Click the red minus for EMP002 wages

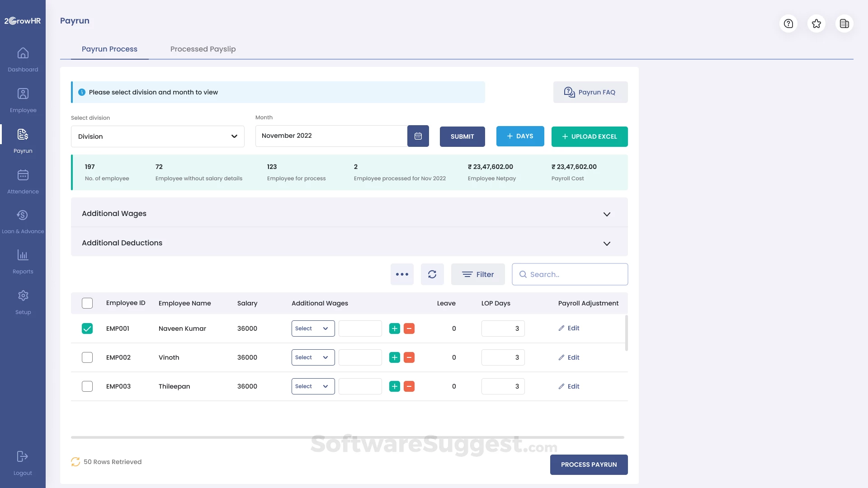[x=409, y=357]
